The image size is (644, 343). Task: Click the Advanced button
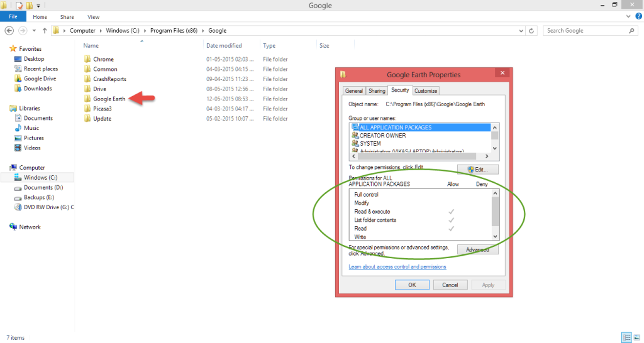pos(478,249)
